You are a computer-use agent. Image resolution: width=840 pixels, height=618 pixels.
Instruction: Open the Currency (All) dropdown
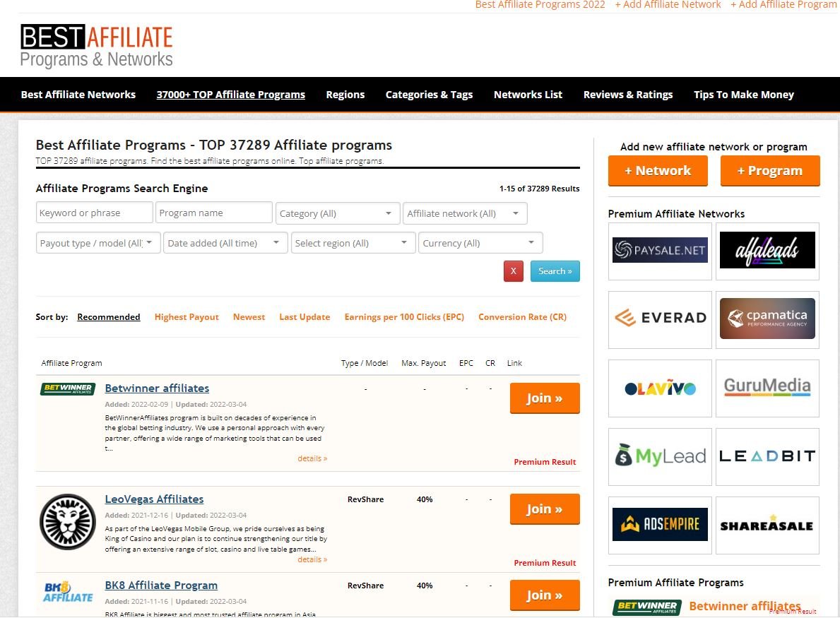click(x=480, y=243)
